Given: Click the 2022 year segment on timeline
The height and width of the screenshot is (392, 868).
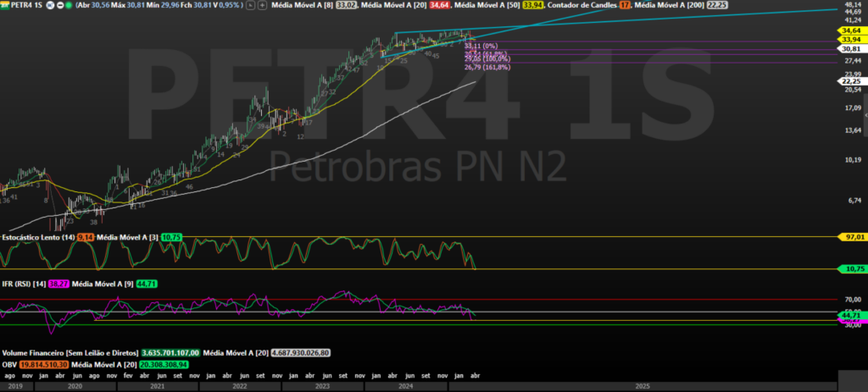Looking at the screenshot, I should (241, 386).
